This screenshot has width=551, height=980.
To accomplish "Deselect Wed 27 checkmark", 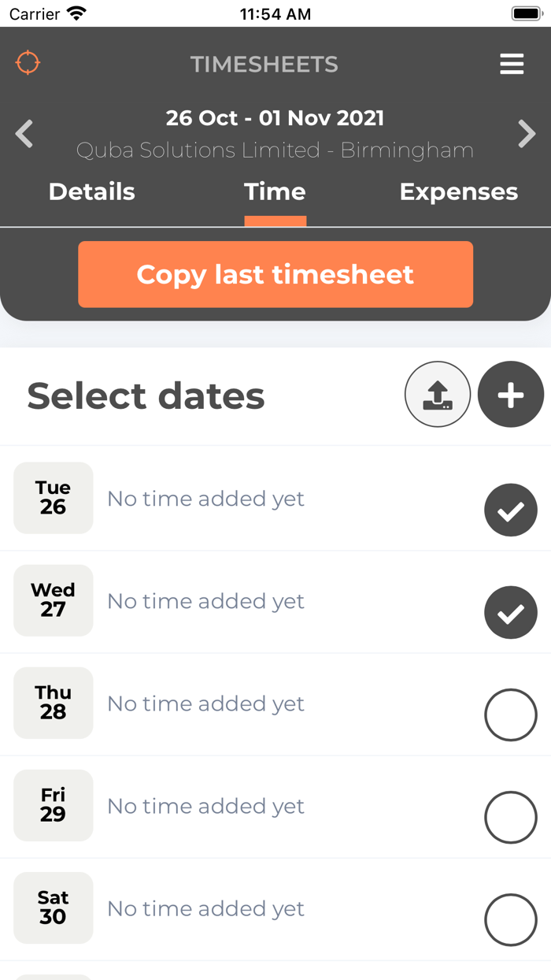I will tap(510, 612).
